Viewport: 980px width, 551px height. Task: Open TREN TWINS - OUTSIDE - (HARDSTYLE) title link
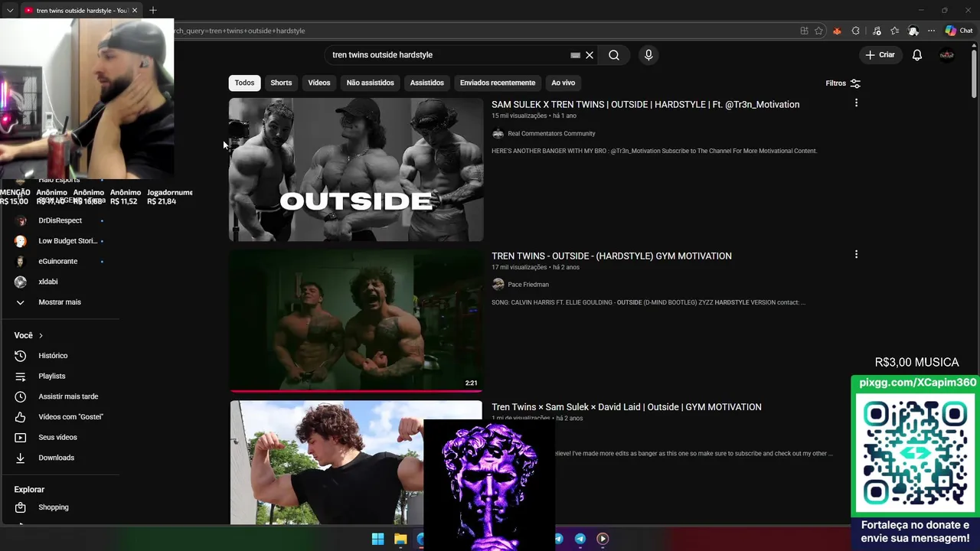(x=612, y=256)
